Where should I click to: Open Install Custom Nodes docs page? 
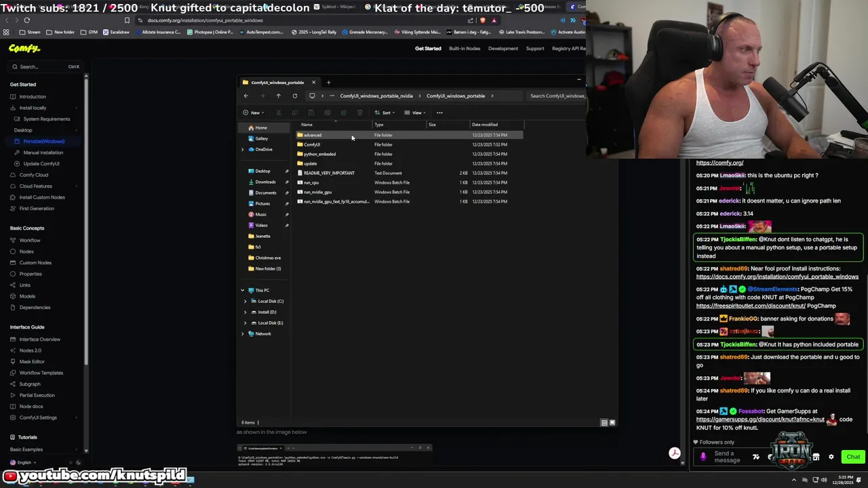pos(42,197)
